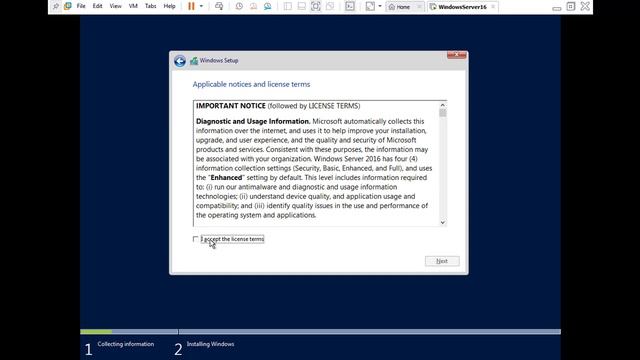The height and width of the screenshot is (360, 640).
Task: Click the VMware Workstation logo icon
Action: (68, 6)
